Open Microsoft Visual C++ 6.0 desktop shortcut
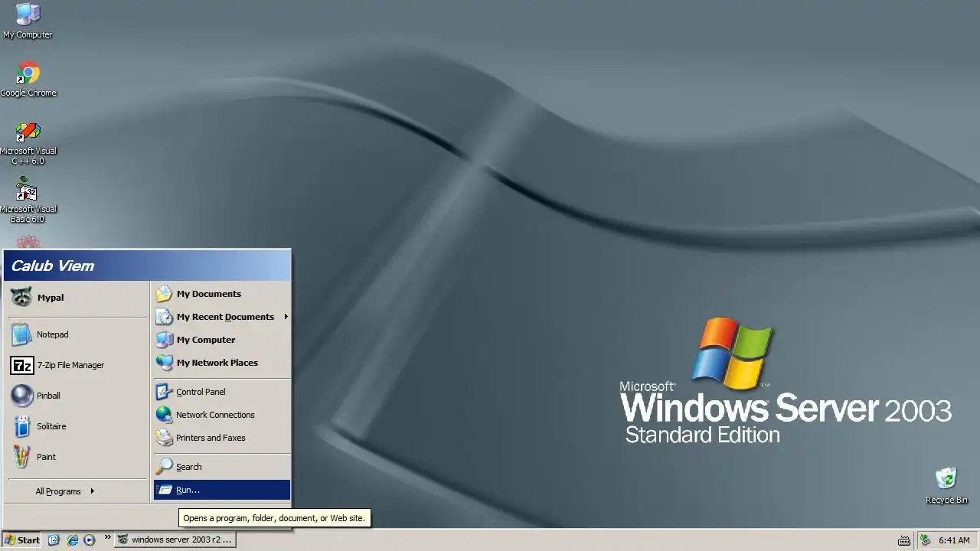Image resolution: width=980 pixels, height=551 pixels. [x=28, y=142]
